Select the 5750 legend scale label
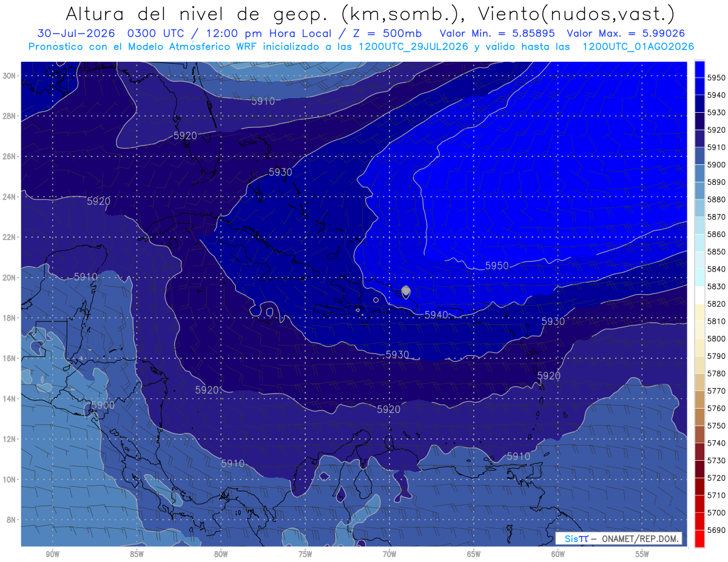Viewport: 728px width, 562px height. pyautogui.click(x=716, y=426)
